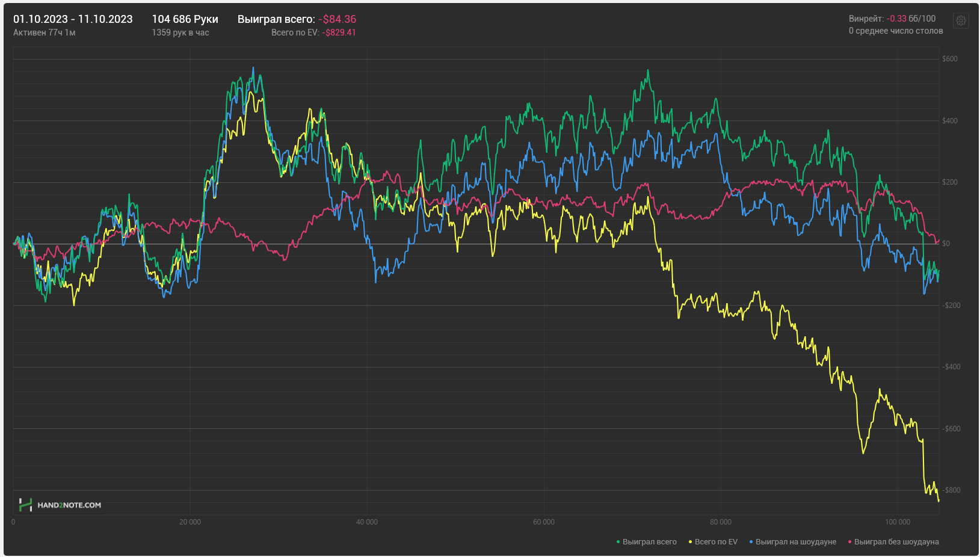
Task: Click the "20 000" x-axis label
Action: [190, 522]
